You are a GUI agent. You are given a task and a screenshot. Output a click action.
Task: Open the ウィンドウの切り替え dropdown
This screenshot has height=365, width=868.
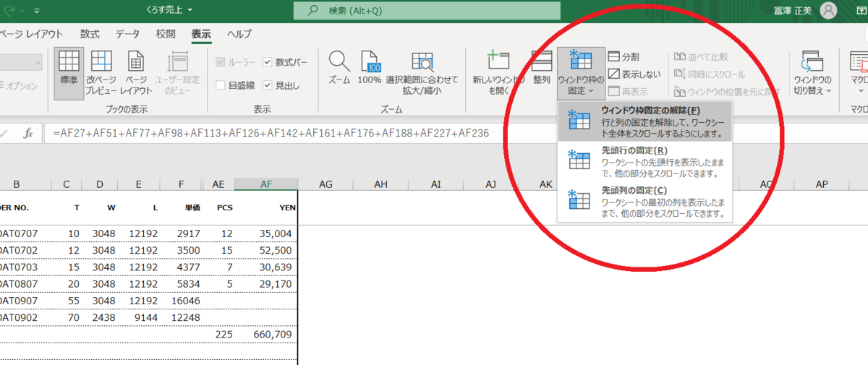click(812, 73)
